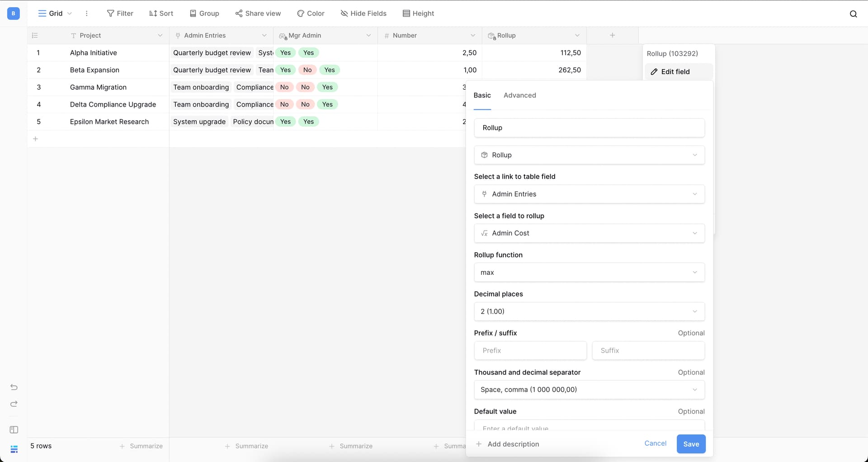This screenshot has width=868, height=462.
Task: Cancel the field edit
Action: (655, 443)
